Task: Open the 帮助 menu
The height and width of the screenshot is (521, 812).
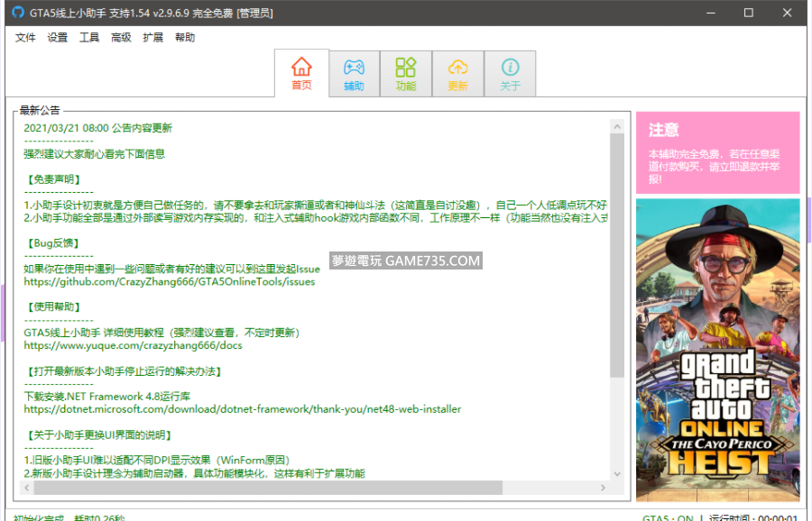Action: (185, 38)
